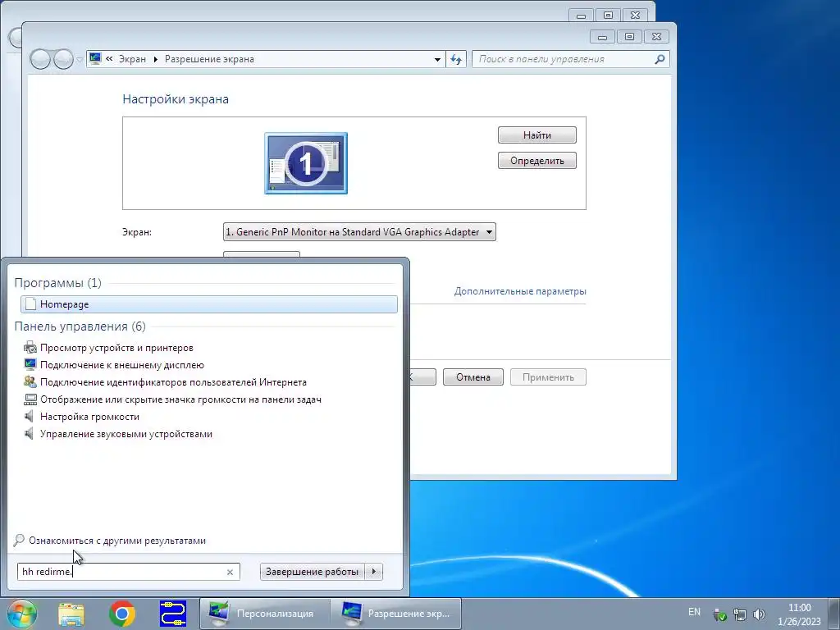Close the background Персонализация window
Viewport: 840px width, 630px height.
coord(635,15)
